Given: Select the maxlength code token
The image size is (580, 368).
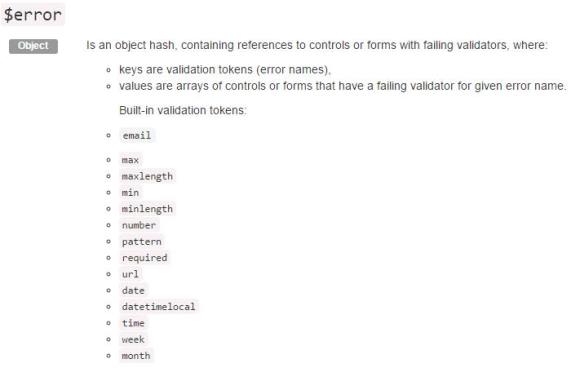Looking at the screenshot, I should (147, 176).
